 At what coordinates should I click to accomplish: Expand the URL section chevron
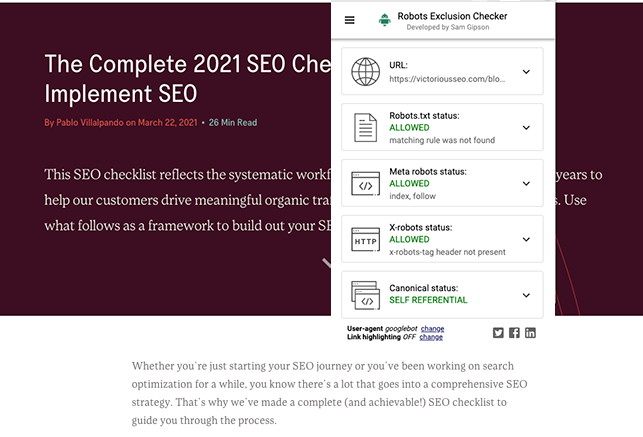tap(526, 72)
